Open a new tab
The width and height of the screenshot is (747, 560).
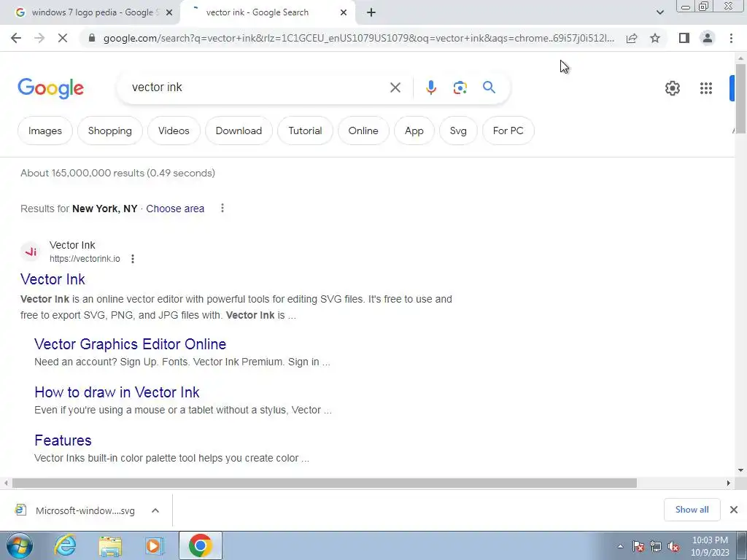coord(371,12)
